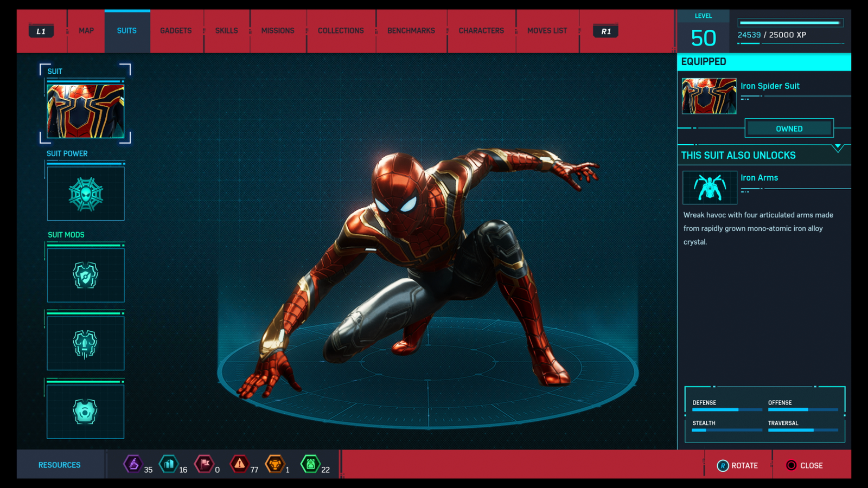Switch to the Collections tab
This screenshot has width=868, height=488.
[341, 31]
